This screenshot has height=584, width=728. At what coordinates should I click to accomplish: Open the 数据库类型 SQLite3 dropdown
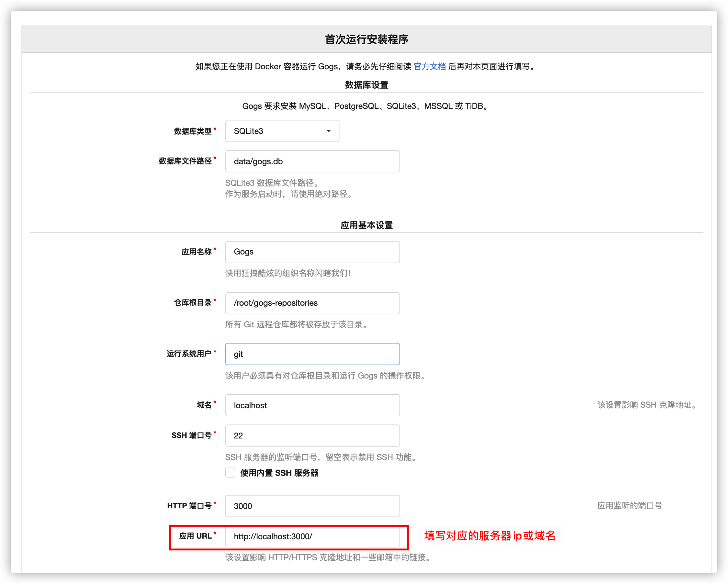281,131
